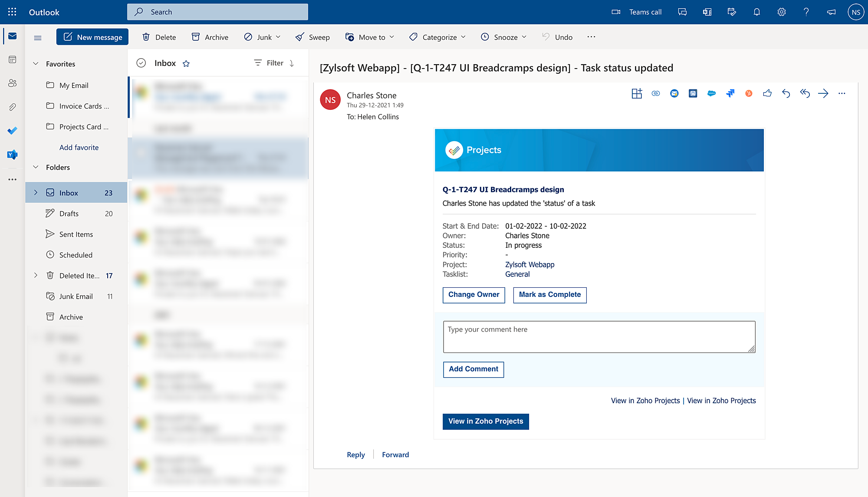This screenshot has height=497, width=868.
Task: Open Projects Card favorite folder
Action: [76, 127]
